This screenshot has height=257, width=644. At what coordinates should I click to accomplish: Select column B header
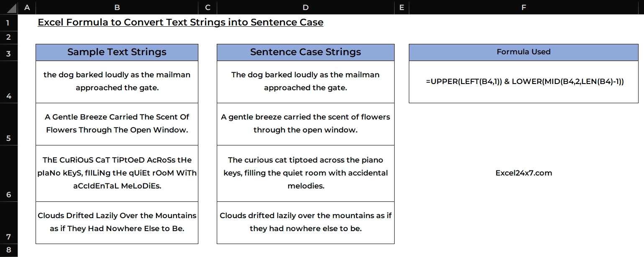click(117, 7)
